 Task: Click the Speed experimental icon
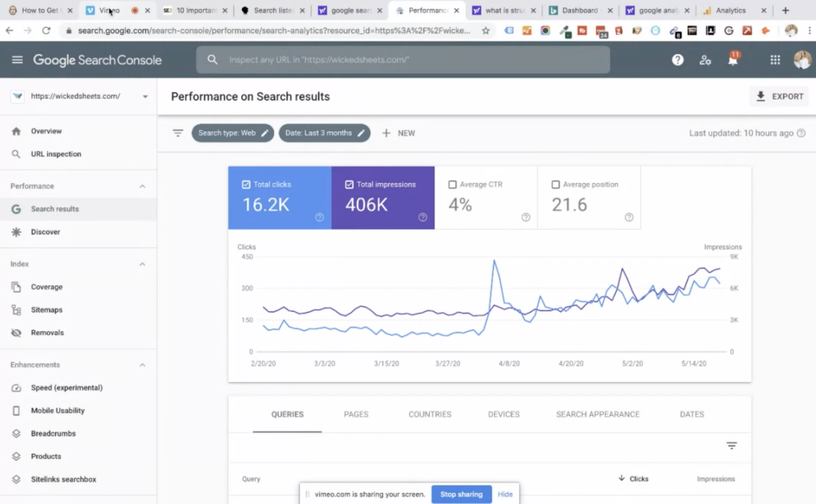pos(16,388)
